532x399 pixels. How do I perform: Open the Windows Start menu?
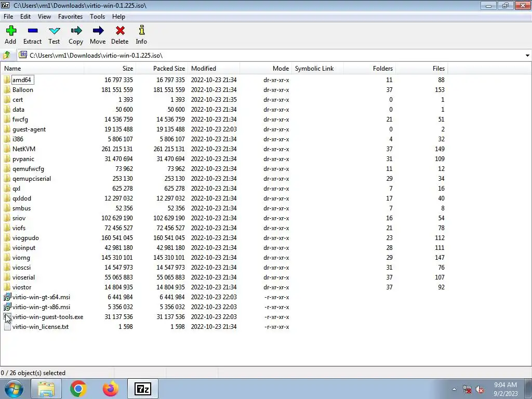click(14, 389)
